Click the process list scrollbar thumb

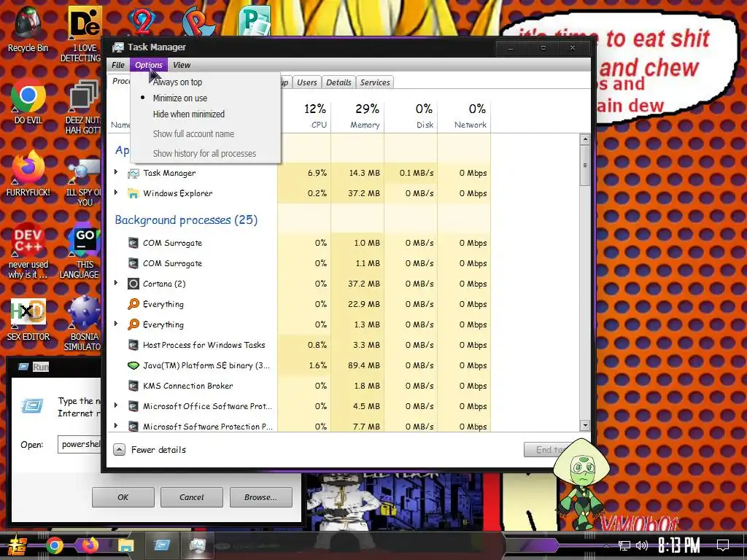[x=585, y=166]
